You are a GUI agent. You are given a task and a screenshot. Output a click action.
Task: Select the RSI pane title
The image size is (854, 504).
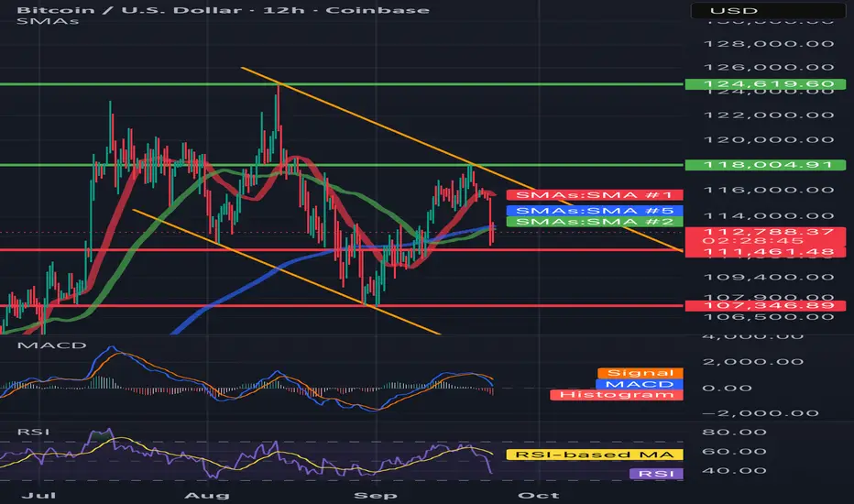tap(33, 433)
